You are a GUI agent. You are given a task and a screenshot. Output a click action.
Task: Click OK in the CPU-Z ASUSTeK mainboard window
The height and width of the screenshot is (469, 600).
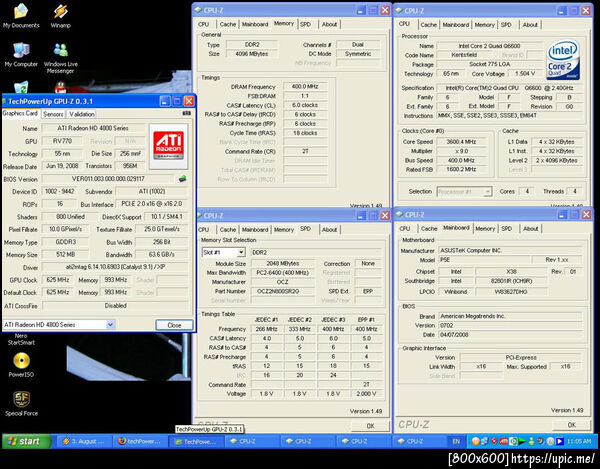[572, 425]
